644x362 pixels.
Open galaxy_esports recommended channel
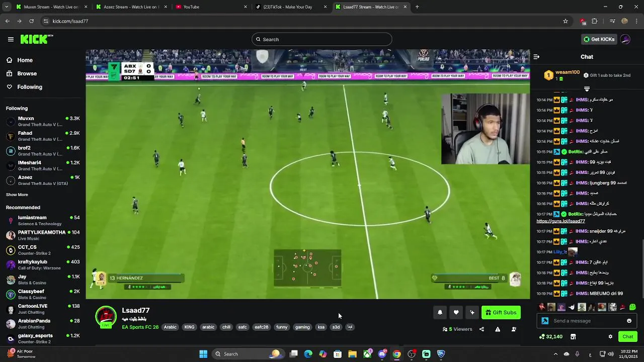point(43,338)
